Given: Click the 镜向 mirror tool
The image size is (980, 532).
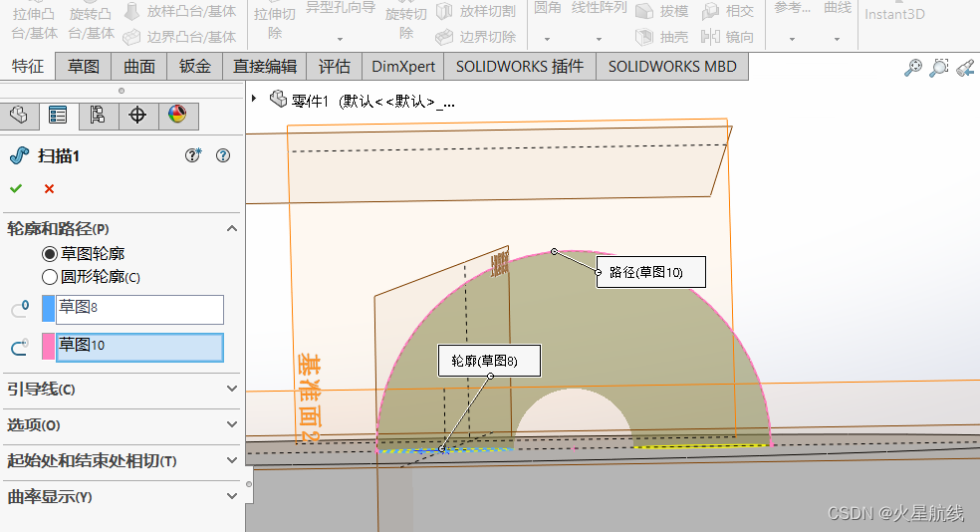Looking at the screenshot, I should [x=728, y=37].
